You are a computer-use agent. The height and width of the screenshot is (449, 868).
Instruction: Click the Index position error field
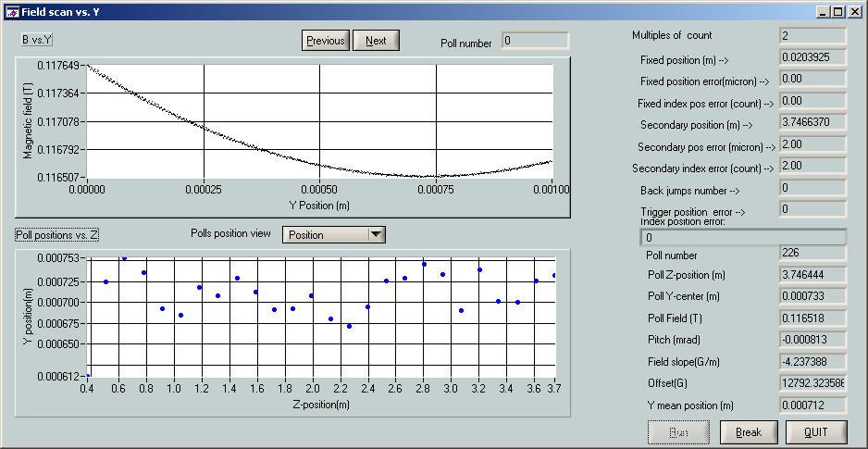(x=743, y=238)
